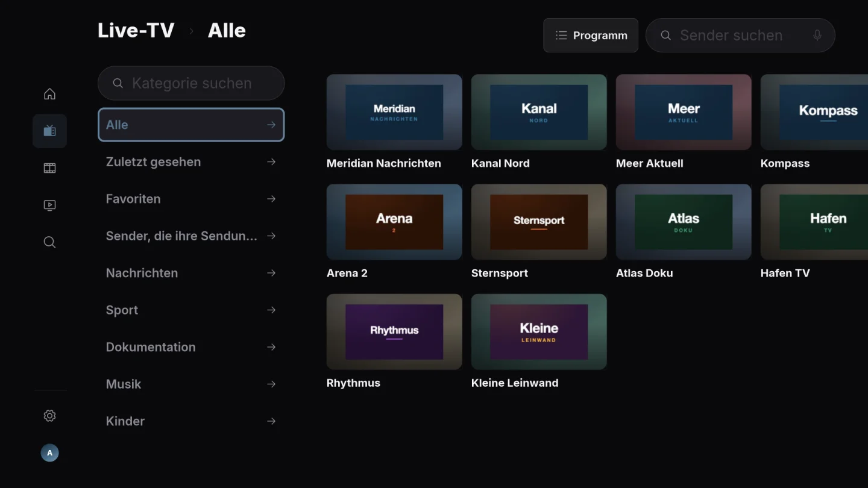Open the Kinder category
This screenshot has height=488, width=868.
pyautogui.click(x=191, y=421)
